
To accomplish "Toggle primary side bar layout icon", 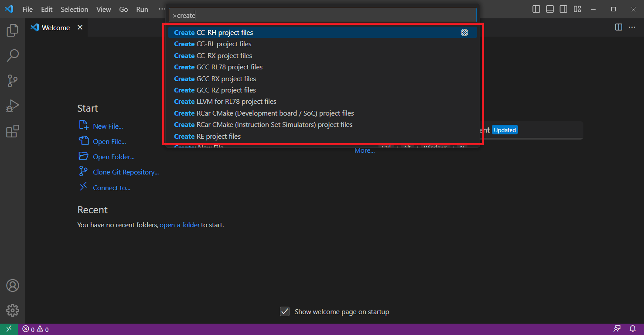I will click(x=537, y=9).
